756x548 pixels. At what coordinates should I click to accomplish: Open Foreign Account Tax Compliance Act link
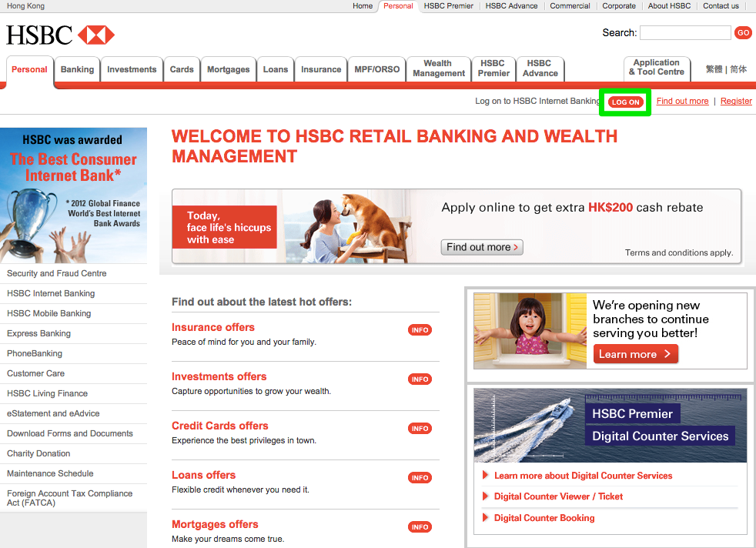tap(69, 498)
